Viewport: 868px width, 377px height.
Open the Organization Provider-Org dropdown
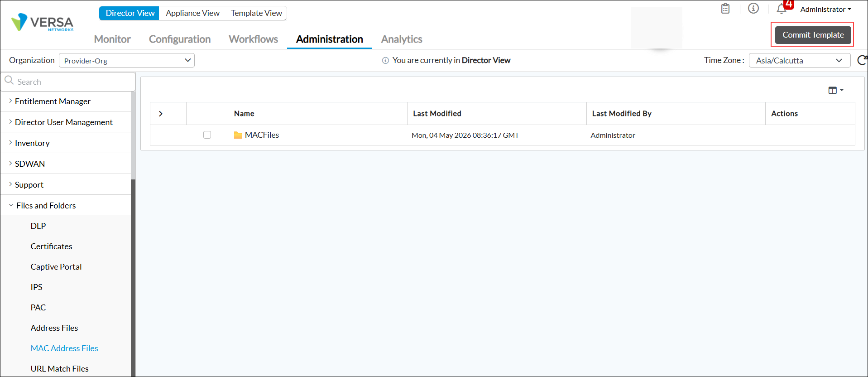[127, 60]
